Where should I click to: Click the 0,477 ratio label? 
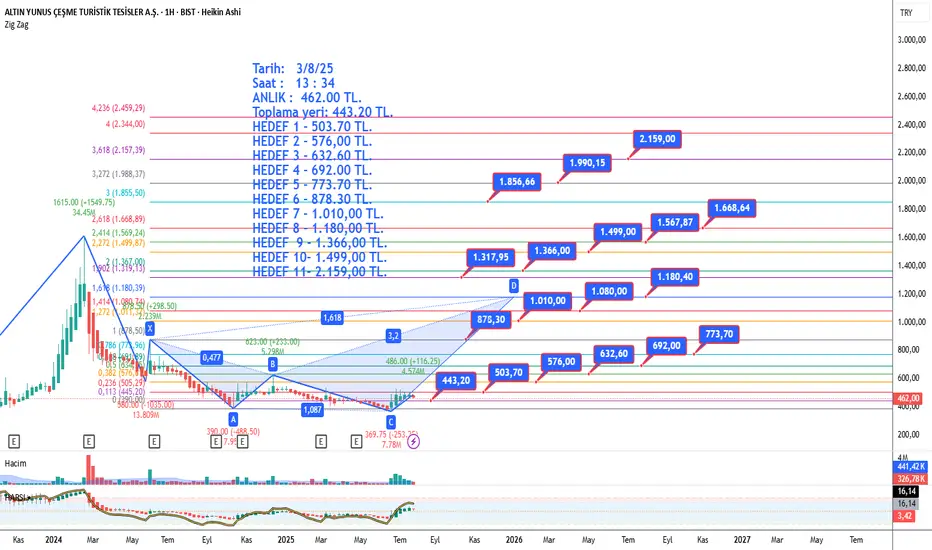point(211,357)
